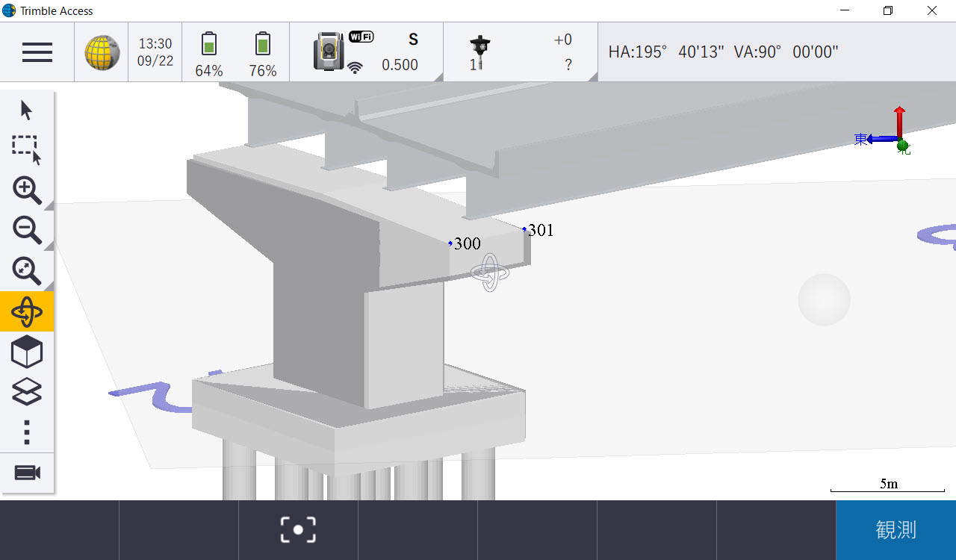Select point 301 on the pier

(524, 229)
